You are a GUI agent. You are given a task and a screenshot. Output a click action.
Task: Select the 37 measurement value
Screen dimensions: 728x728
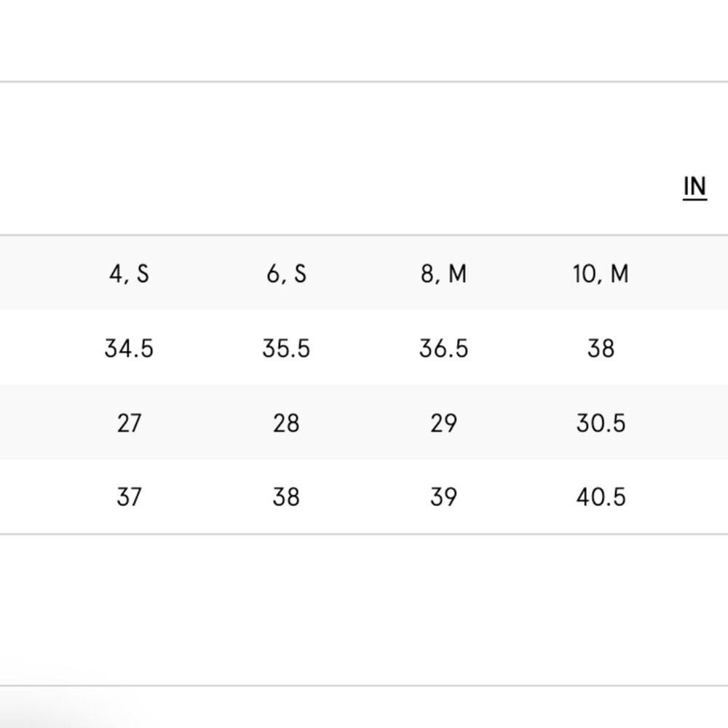click(x=129, y=497)
